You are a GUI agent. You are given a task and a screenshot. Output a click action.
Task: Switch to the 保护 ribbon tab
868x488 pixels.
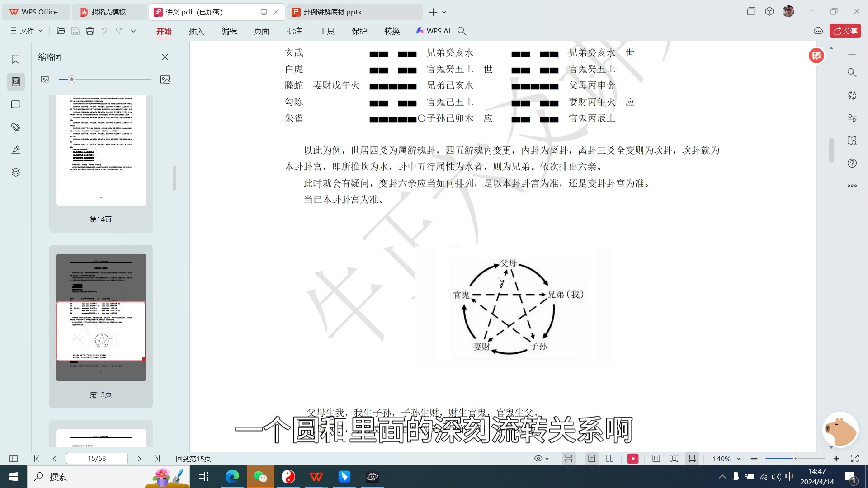[359, 31]
